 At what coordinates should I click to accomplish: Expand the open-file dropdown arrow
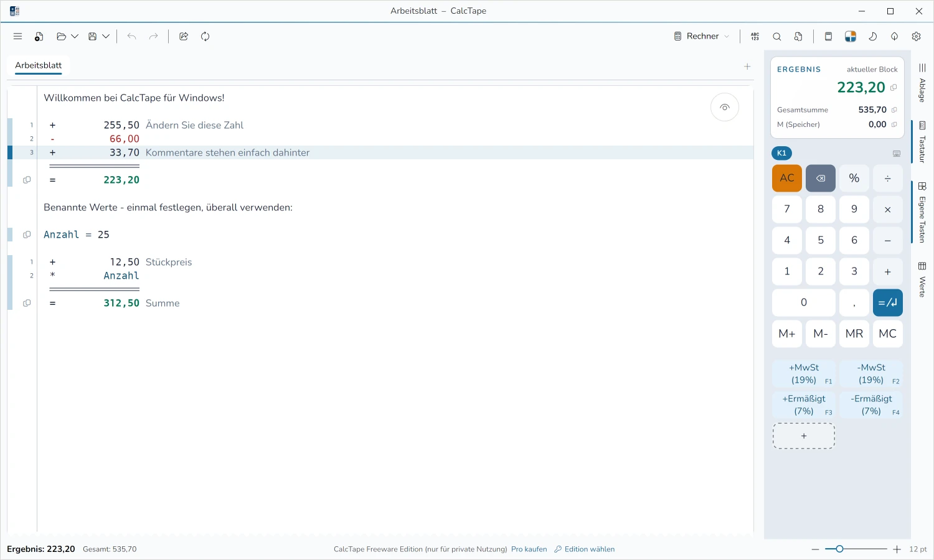(x=75, y=37)
